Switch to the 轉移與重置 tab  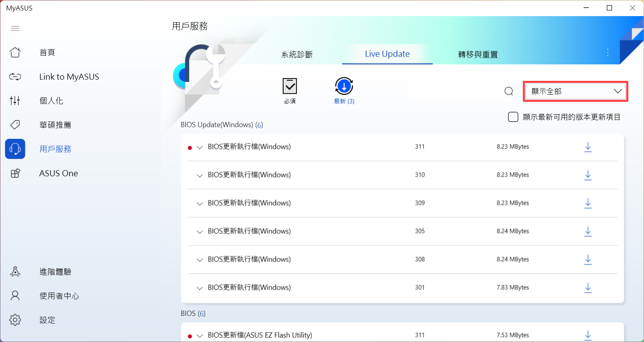(x=478, y=54)
